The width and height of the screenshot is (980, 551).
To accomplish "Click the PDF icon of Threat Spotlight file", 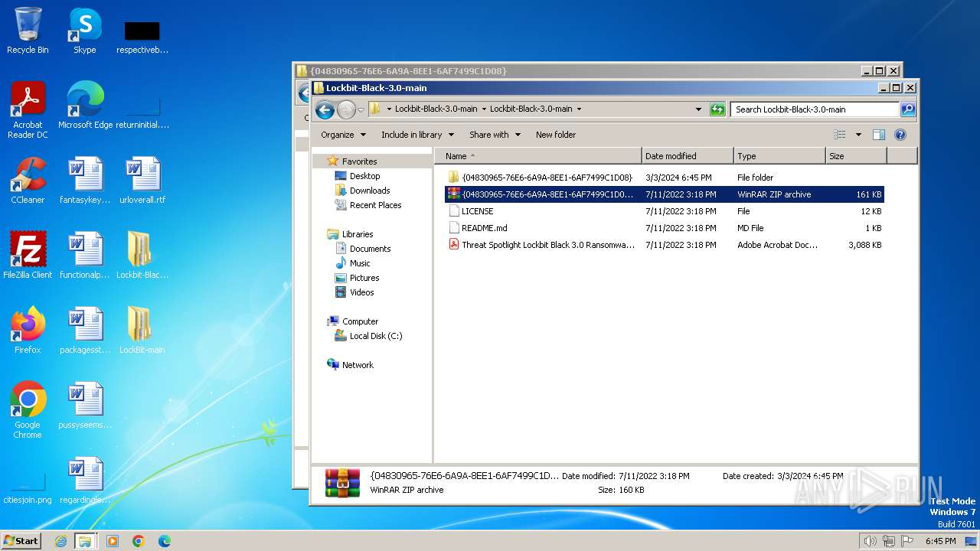I will 454,245.
